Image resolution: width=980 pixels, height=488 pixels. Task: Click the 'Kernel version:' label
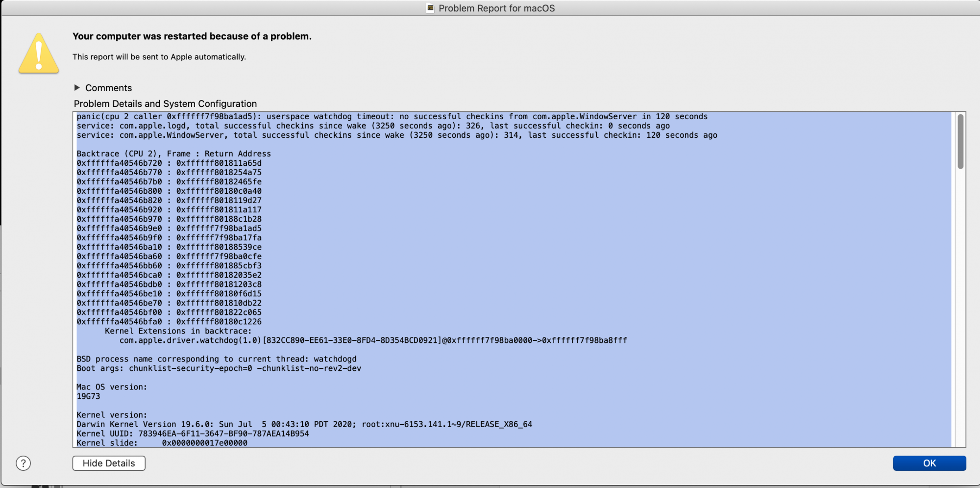112,415
